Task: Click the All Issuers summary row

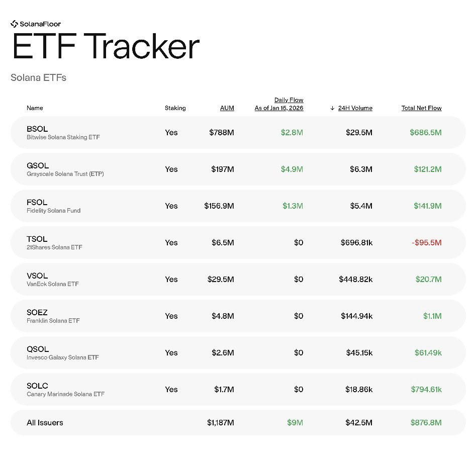Action: point(238,422)
